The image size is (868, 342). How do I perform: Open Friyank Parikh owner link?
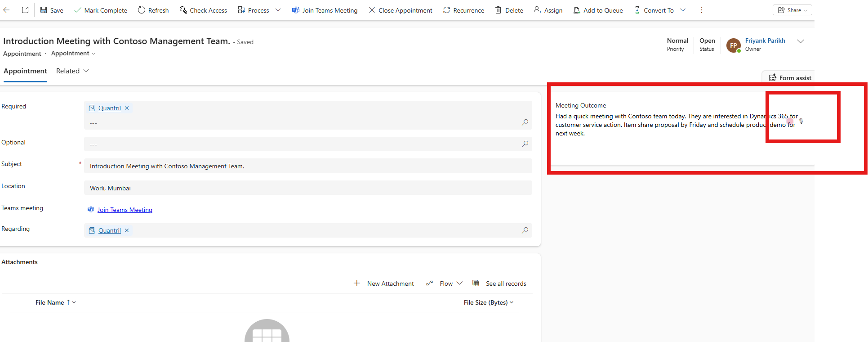[765, 40]
